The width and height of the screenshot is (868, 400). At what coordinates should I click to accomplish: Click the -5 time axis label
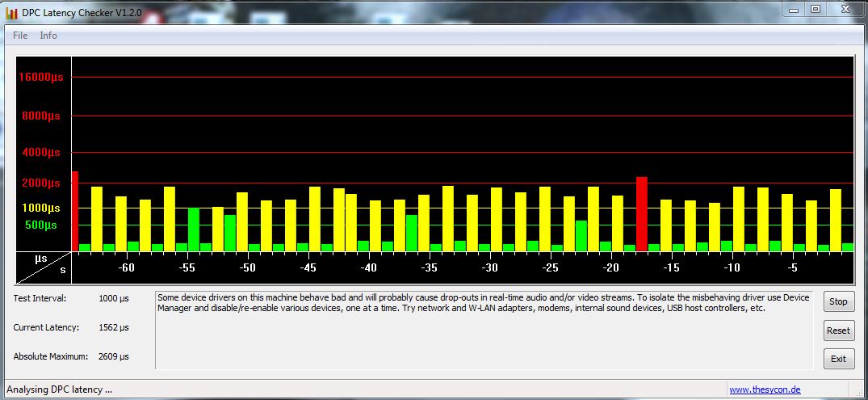tap(792, 268)
